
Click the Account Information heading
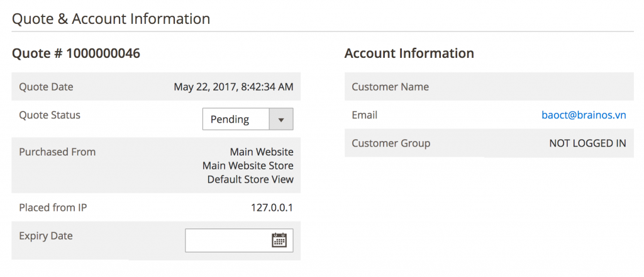tap(409, 54)
